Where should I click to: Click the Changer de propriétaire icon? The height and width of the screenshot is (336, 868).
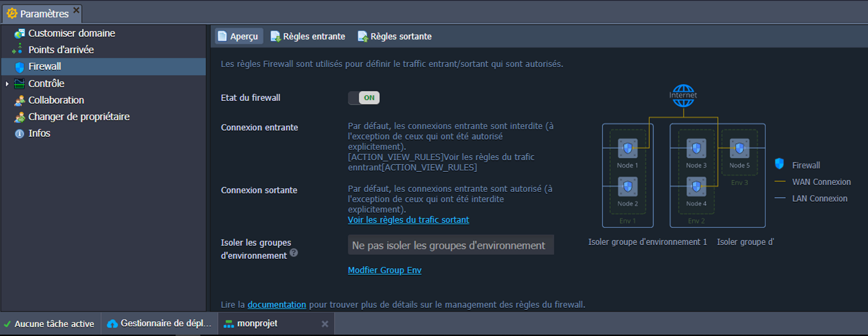tap(19, 117)
